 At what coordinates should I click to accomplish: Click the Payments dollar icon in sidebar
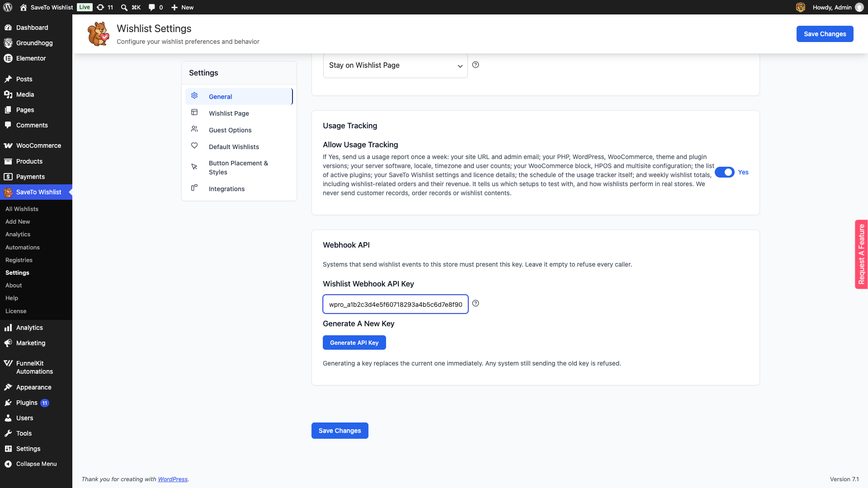click(8, 177)
